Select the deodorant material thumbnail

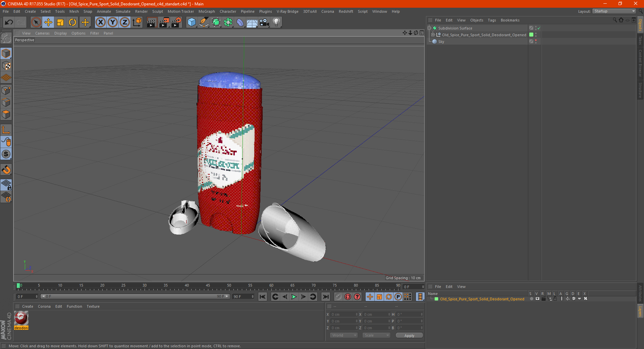click(21, 318)
